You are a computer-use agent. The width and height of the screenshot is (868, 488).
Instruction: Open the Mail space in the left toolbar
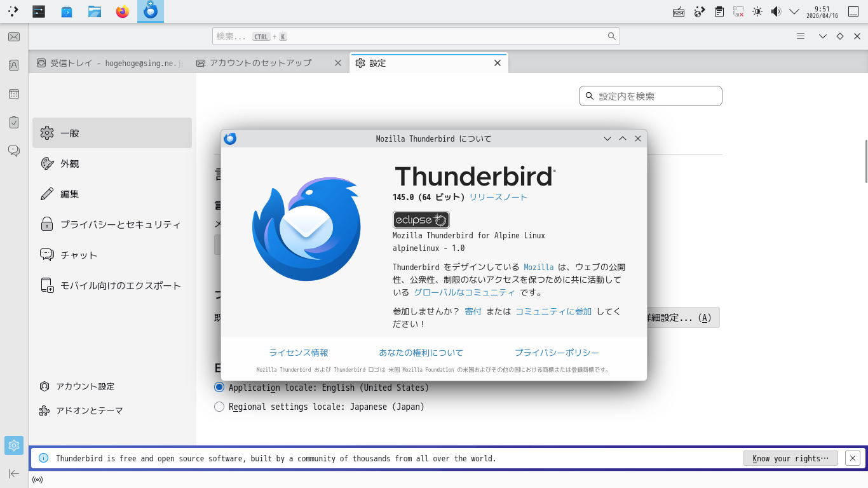tap(14, 37)
